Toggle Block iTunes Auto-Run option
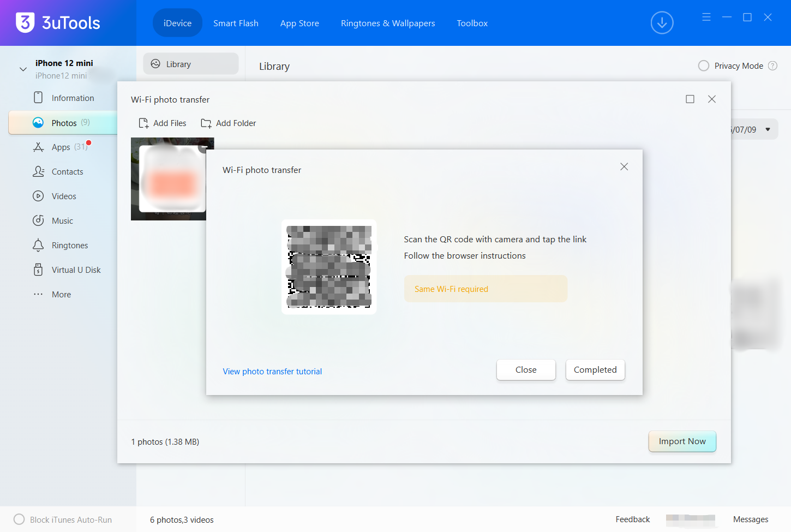This screenshot has height=532, width=791. tap(19, 519)
